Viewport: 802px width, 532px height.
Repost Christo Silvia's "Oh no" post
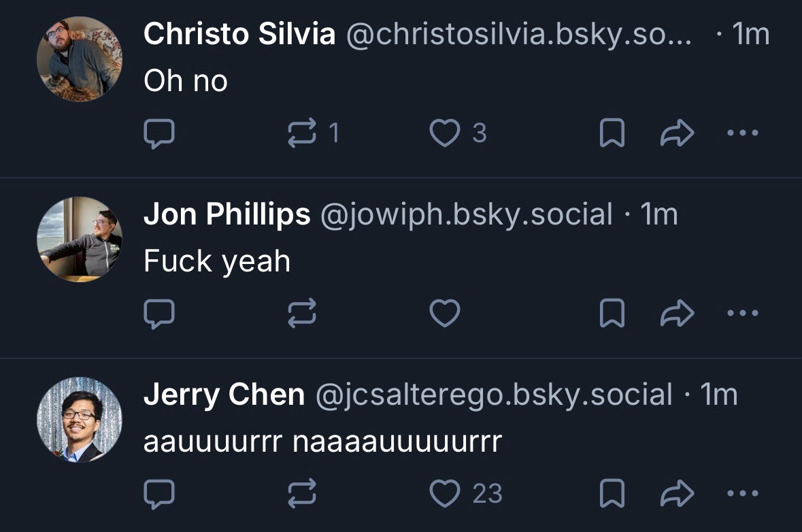[302, 133]
